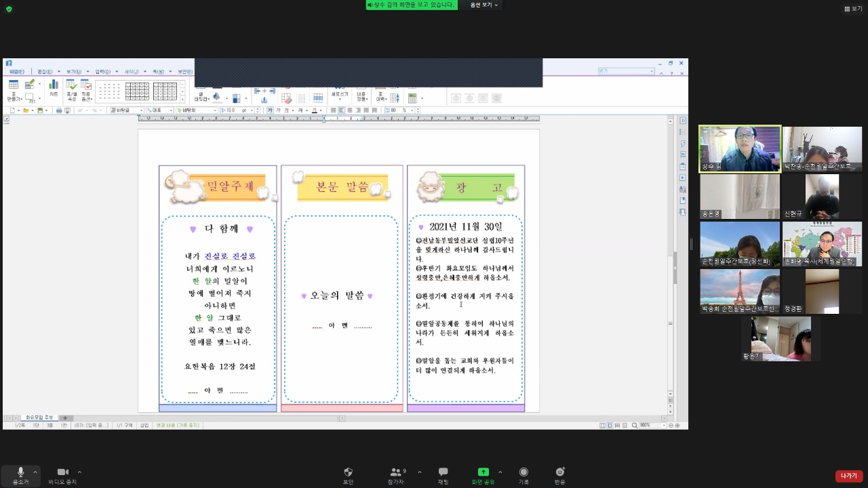Viewport: 868px width, 488px height.
Task: Open the 옵션 보기 dropdown
Action: pos(484,5)
